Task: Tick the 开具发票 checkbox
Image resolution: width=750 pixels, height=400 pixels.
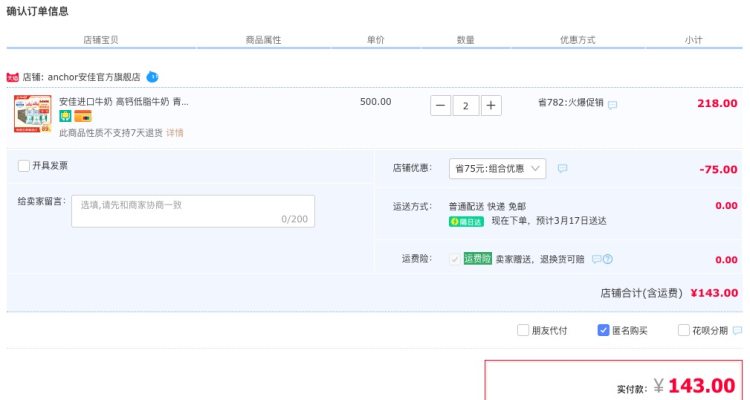Action: pyautogui.click(x=24, y=166)
